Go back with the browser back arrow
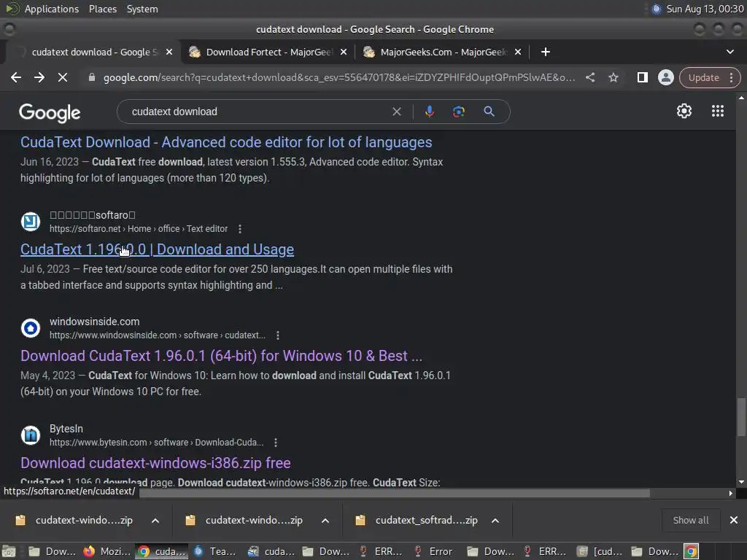 pyautogui.click(x=16, y=77)
